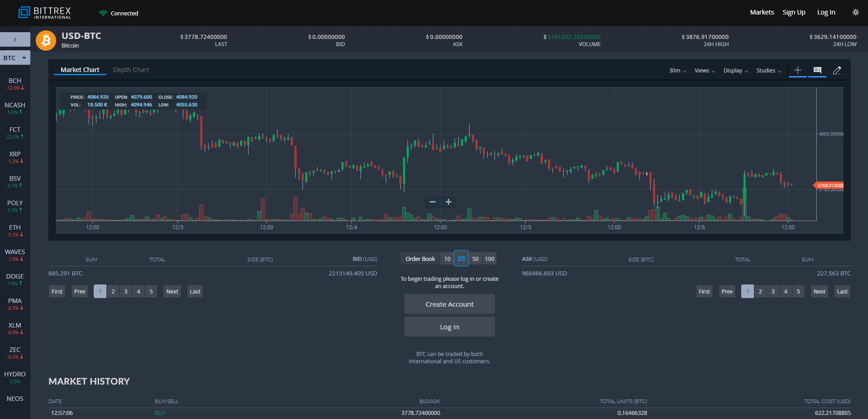Screen dimensions: 868x419
Task: Switch to the Depth Chart tab
Action: tap(131, 70)
